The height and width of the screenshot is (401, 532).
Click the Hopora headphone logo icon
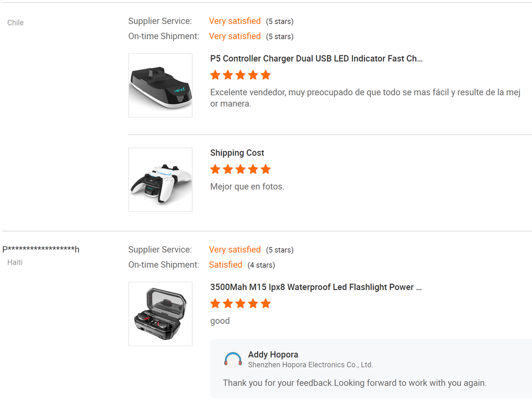point(233,359)
